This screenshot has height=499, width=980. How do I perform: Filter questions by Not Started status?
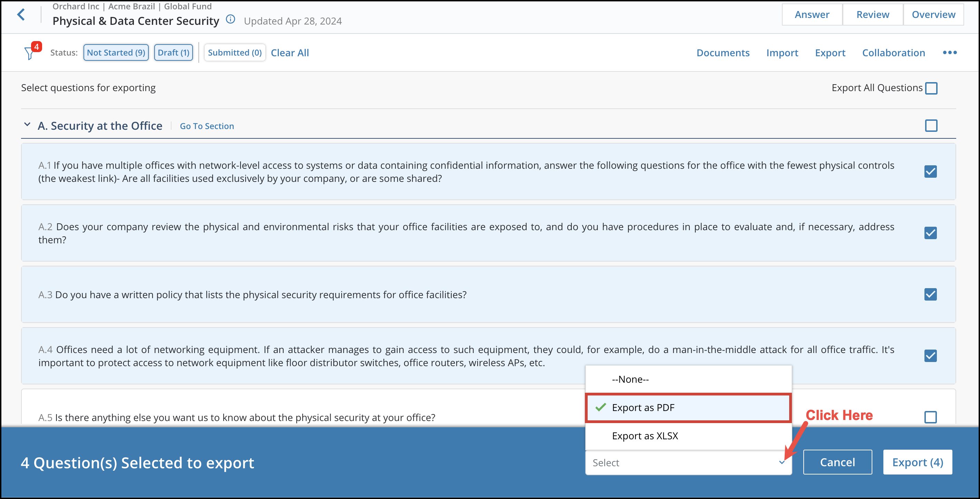coord(116,52)
